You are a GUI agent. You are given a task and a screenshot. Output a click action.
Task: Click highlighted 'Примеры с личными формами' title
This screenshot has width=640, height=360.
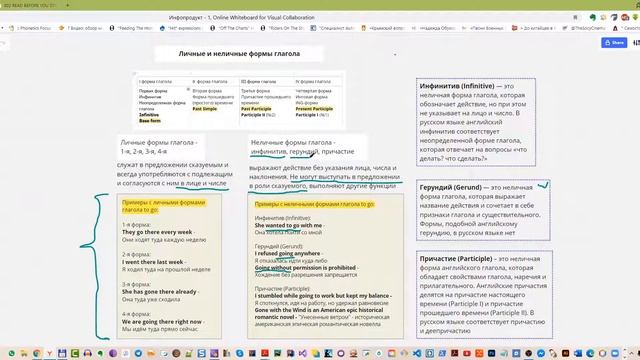coord(163,206)
